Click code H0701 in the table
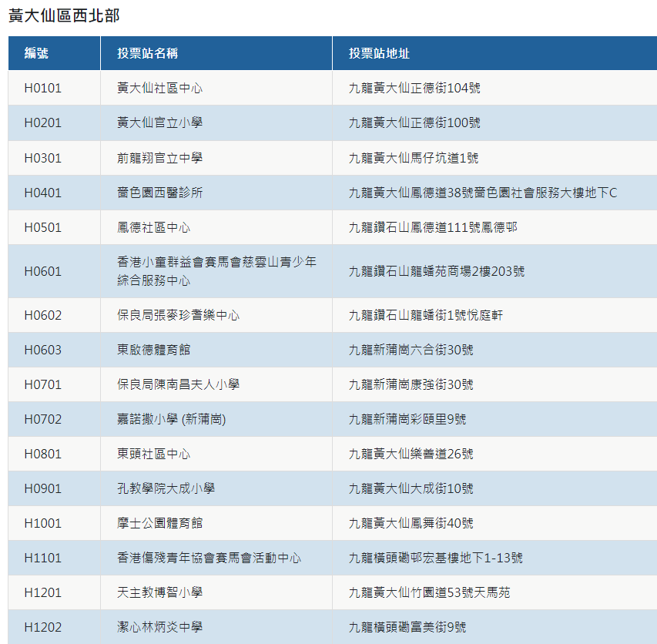657x644 pixels. pyautogui.click(x=42, y=384)
